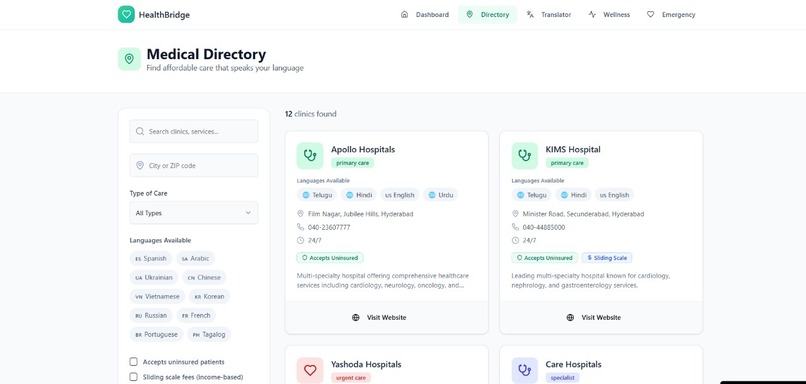This screenshot has height=384, width=806.
Task: Click the urgent care tag on Yashoda Hospitals
Action: (x=351, y=378)
